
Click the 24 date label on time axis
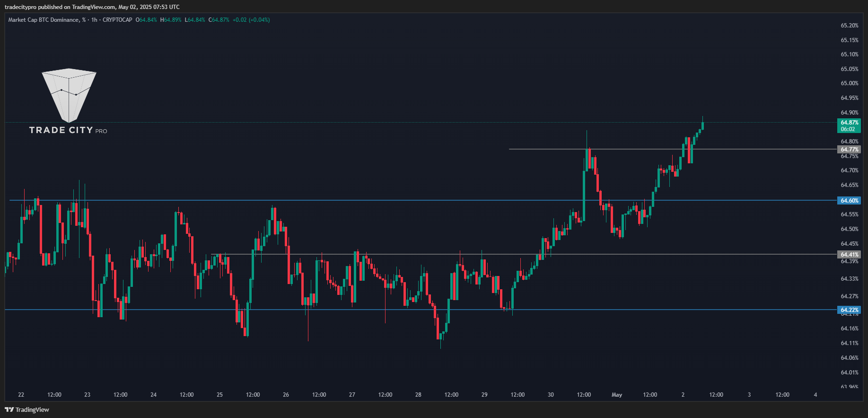[153, 395]
